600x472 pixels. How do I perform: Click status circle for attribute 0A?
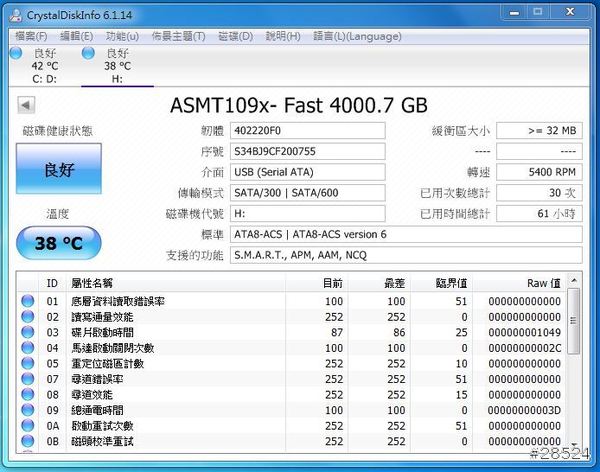28,425
